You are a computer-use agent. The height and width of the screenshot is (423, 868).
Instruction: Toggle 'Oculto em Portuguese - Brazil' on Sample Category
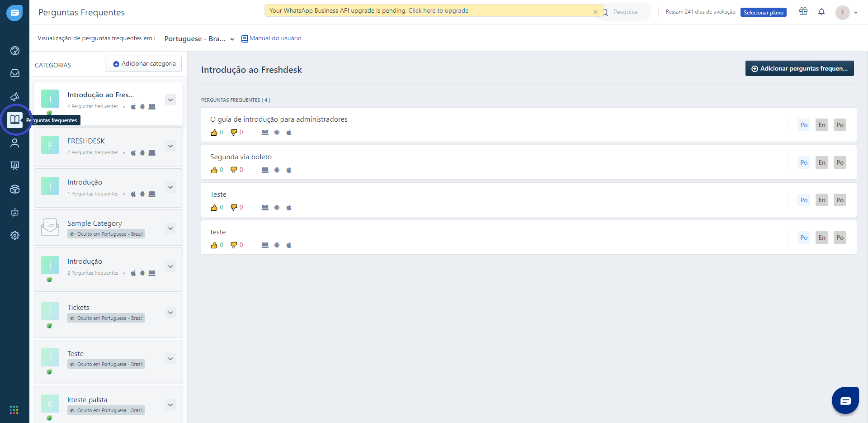(106, 234)
